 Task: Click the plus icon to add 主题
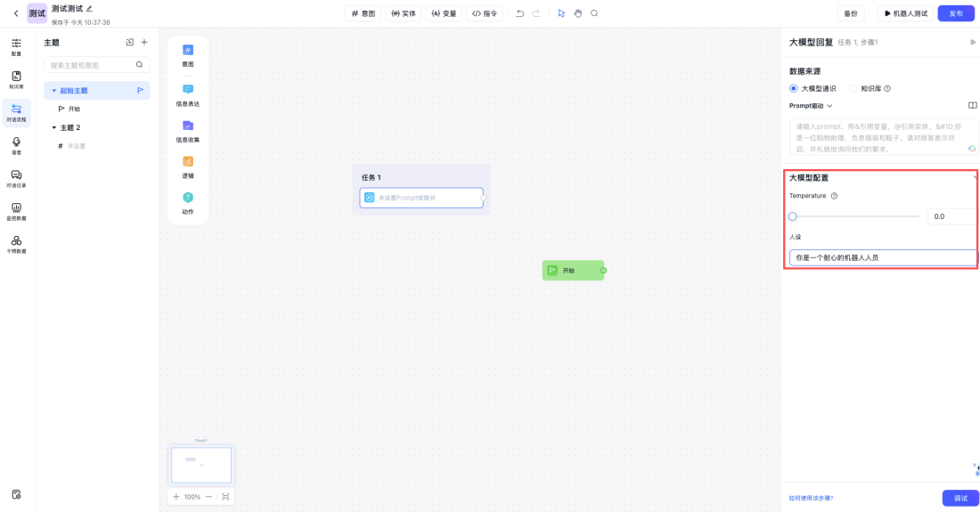(144, 42)
